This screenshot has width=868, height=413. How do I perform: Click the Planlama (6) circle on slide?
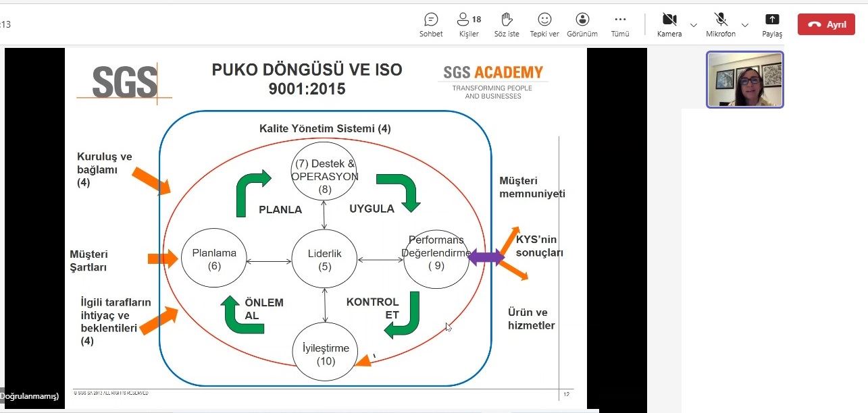coord(214,259)
